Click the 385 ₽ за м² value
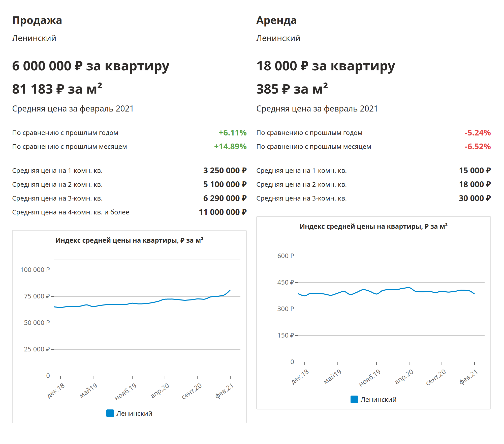 pos(292,89)
